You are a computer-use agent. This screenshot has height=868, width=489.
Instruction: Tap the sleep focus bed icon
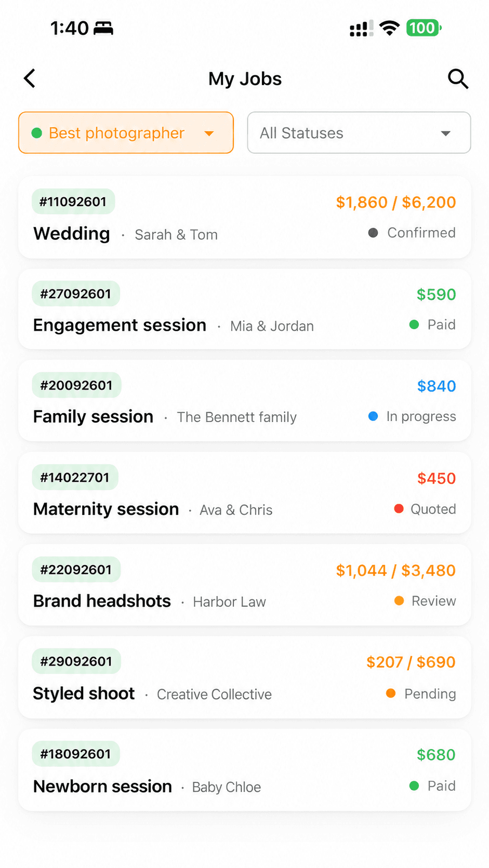[103, 29]
